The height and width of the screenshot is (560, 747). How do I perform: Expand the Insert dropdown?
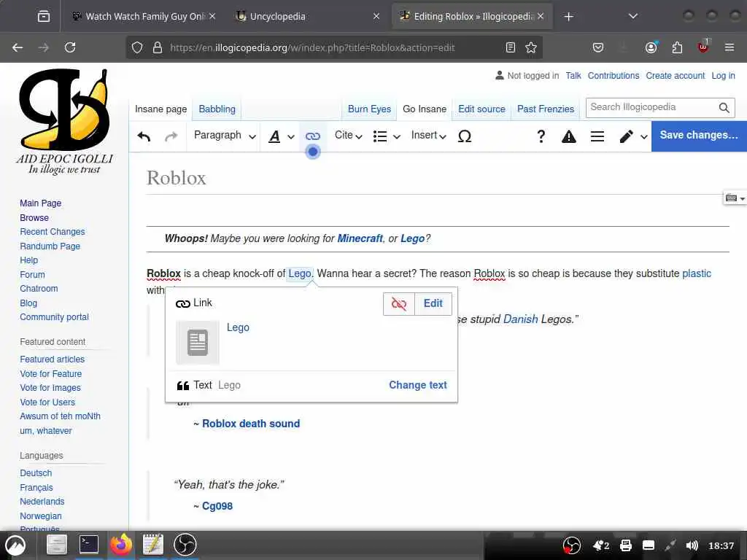point(429,136)
